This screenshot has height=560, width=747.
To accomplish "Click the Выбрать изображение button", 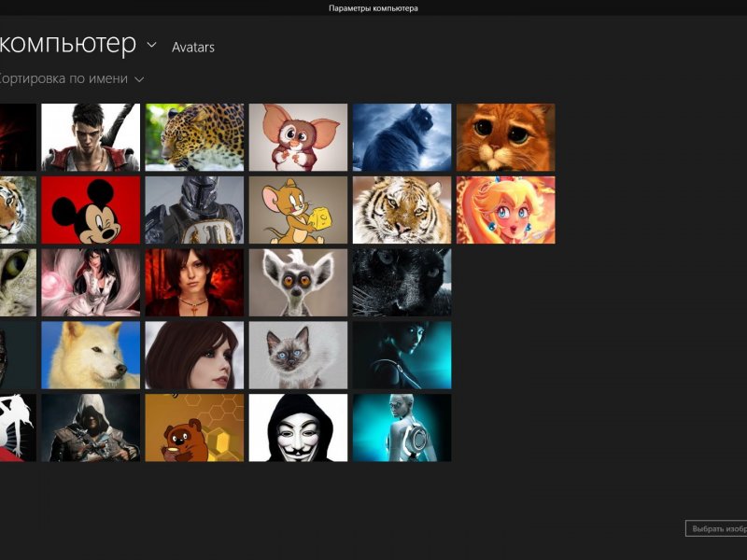I will pyautogui.click(x=716, y=528).
